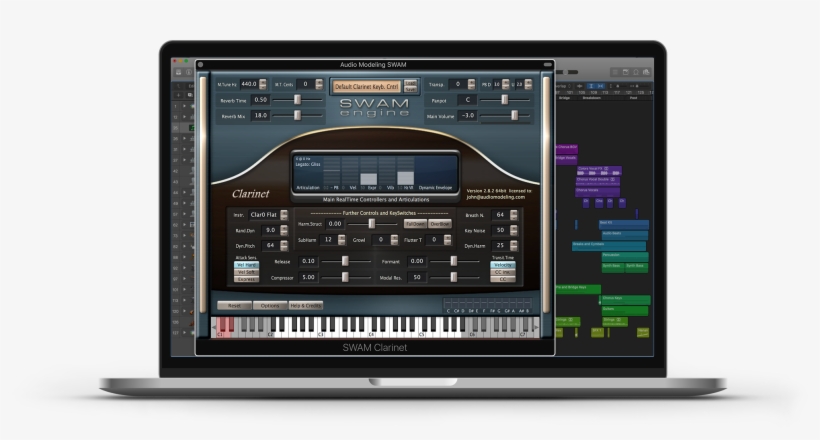Click the Panpot value field C
Image resolution: width=820 pixels, height=440 pixels.
point(468,99)
